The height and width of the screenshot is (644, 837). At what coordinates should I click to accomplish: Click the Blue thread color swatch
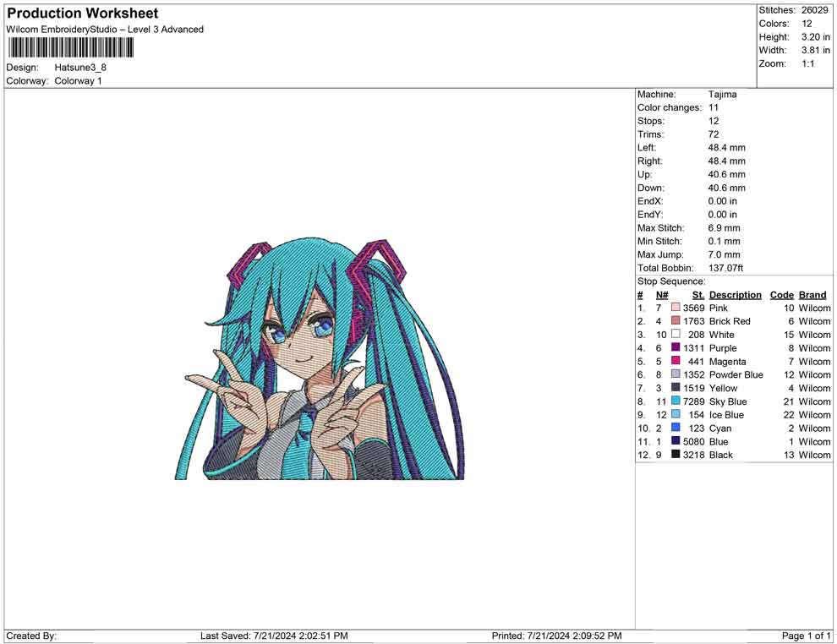[676, 440]
